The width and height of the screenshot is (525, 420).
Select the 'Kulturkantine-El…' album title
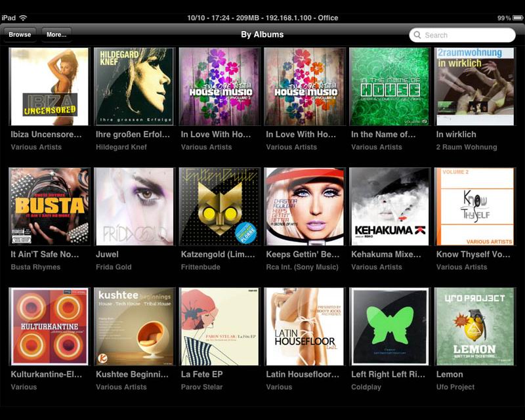47,374
